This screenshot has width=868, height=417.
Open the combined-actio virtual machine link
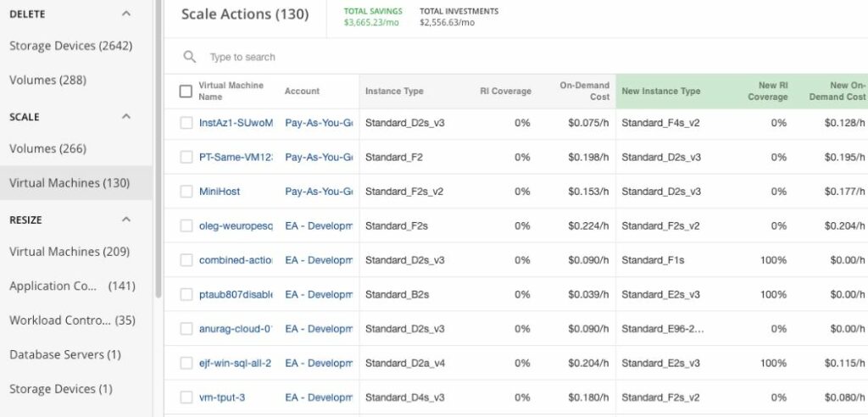(x=236, y=260)
